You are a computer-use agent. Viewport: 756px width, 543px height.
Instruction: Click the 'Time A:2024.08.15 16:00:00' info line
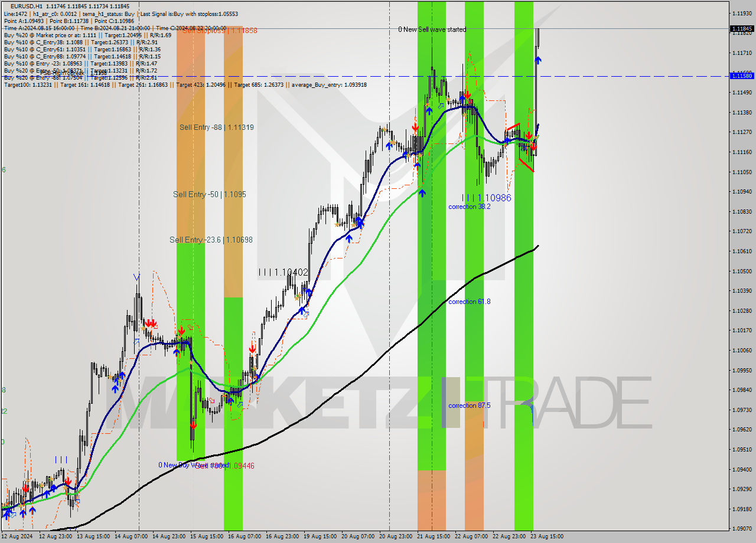click(115, 28)
